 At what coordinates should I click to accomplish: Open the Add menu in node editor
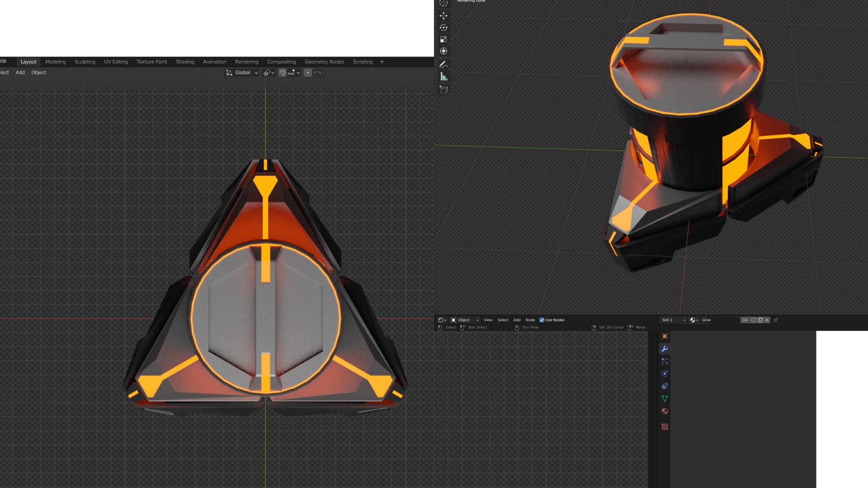(517, 320)
